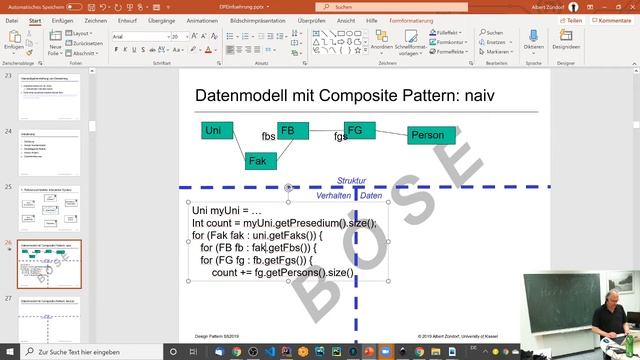Click the cut scissors icon

click(29, 33)
